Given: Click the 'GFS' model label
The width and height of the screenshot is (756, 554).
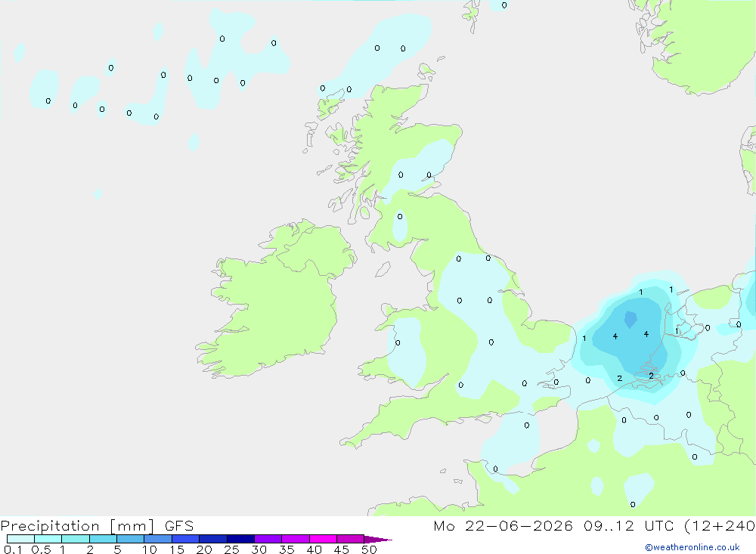Looking at the screenshot, I should 179,525.
